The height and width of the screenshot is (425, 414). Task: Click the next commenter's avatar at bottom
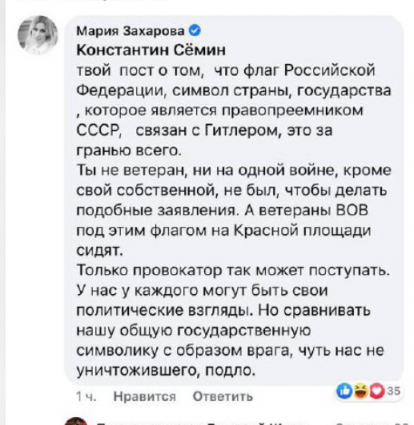[75, 421]
